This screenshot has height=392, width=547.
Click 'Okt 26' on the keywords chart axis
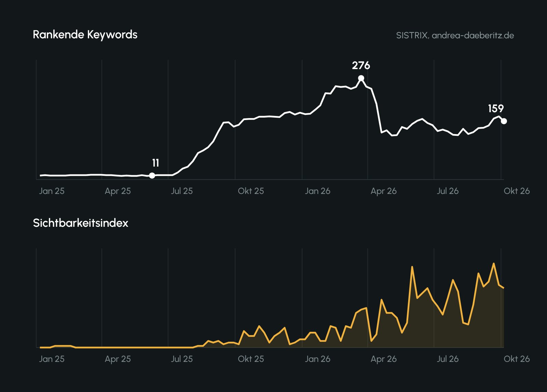click(517, 191)
